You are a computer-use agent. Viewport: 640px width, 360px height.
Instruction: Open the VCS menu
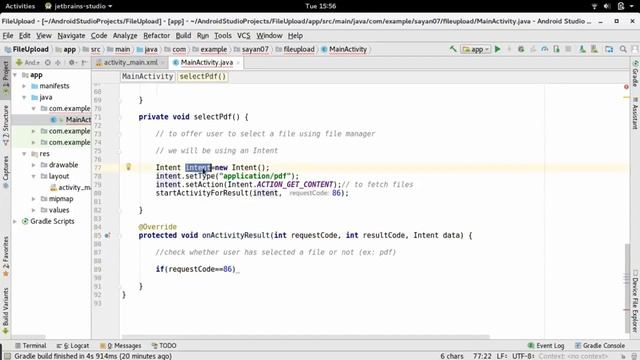[x=244, y=36]
